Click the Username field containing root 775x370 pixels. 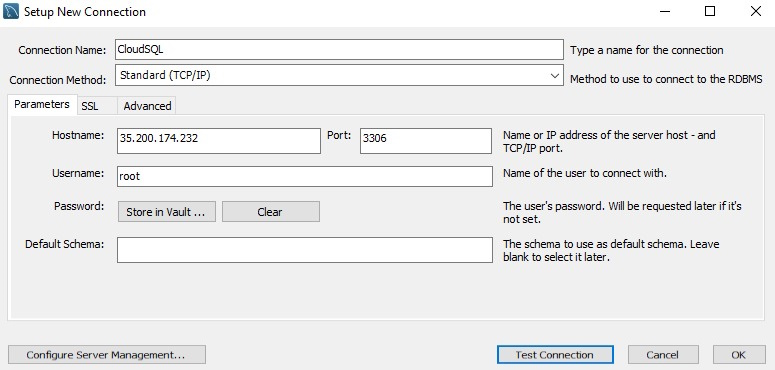coord(304,176)
